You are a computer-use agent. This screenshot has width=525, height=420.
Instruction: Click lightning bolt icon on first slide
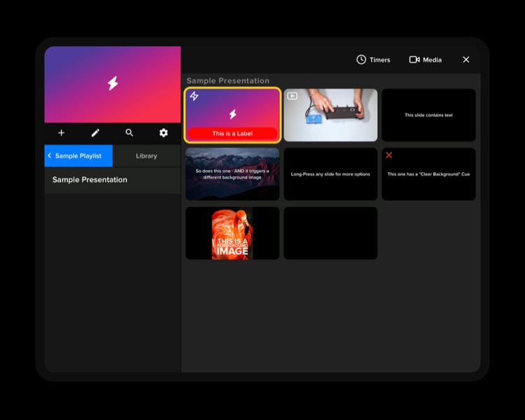195,97
